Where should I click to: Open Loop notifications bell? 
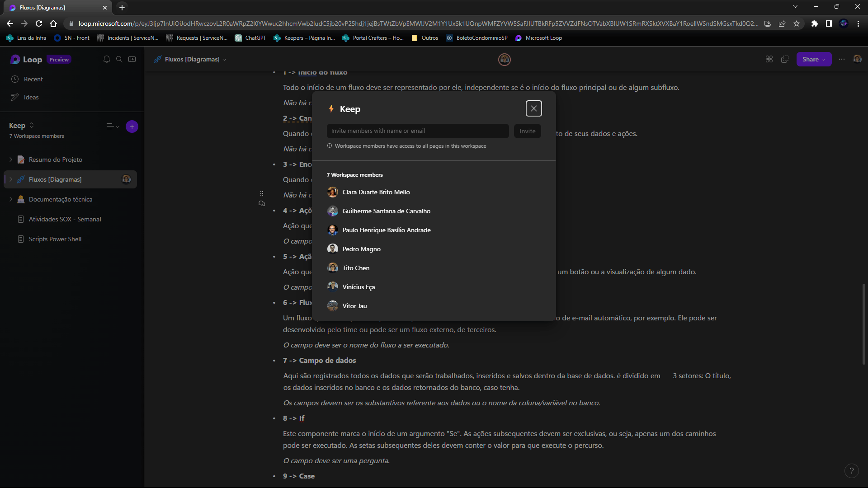pos(107,59)
